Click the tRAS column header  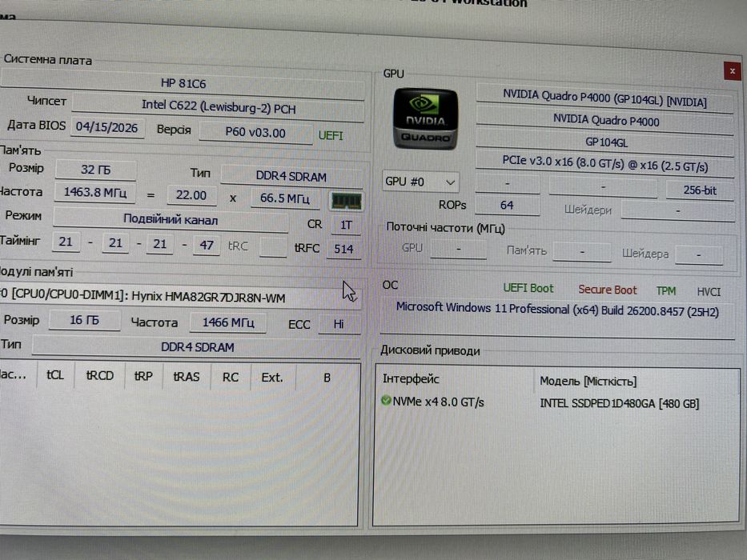[187, 377]
